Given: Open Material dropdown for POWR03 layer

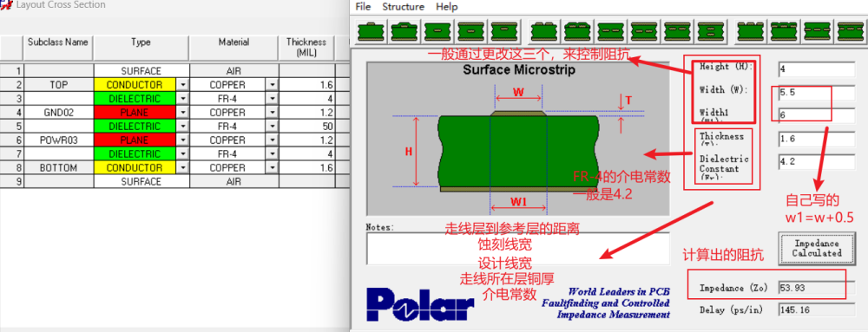Looking at the screenshot, I should tap(272, 140).
